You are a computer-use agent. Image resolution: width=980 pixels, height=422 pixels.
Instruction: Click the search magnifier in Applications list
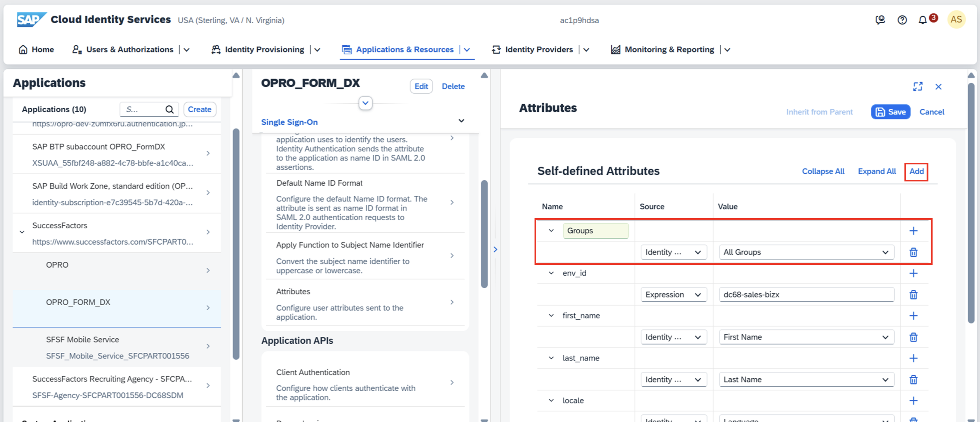169,110
